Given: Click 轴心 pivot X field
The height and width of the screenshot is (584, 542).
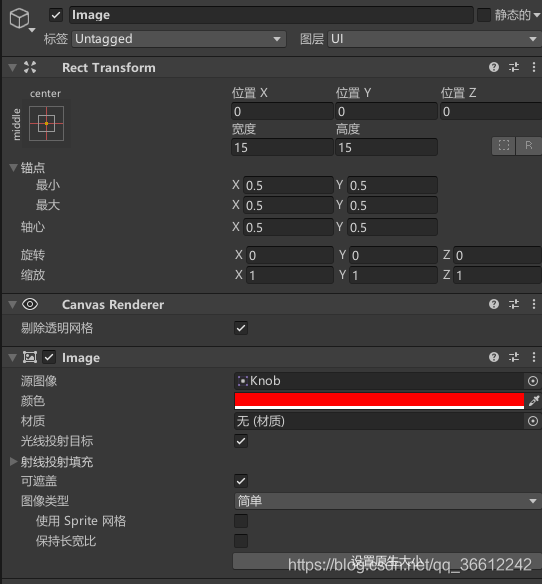Looking at the screenshot, I should pyautogui.click(x=288, y=228).
